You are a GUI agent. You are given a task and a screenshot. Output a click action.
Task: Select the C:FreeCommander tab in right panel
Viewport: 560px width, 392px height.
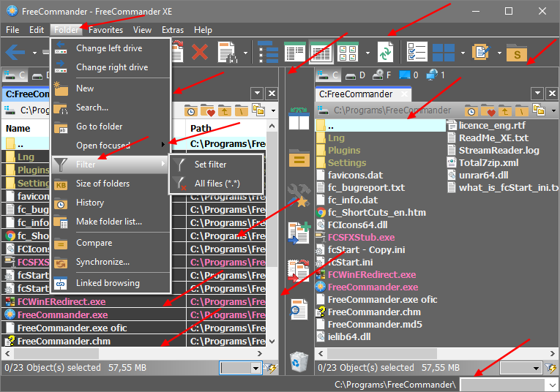[363, 94]
